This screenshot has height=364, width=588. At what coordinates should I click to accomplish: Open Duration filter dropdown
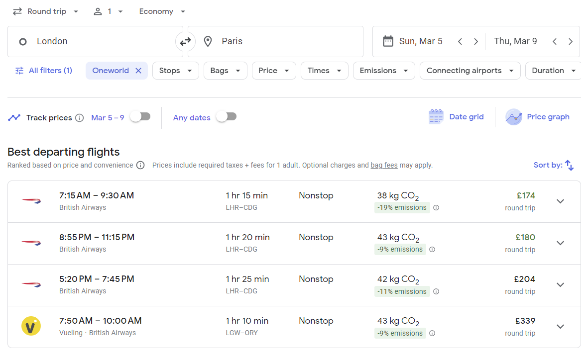[x=554, y=71]
